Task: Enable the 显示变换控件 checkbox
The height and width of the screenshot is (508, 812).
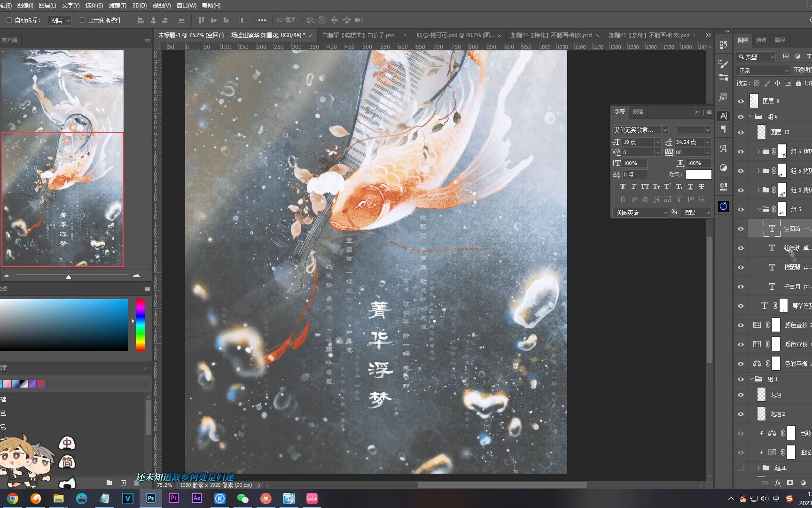Action: point(82,20)
